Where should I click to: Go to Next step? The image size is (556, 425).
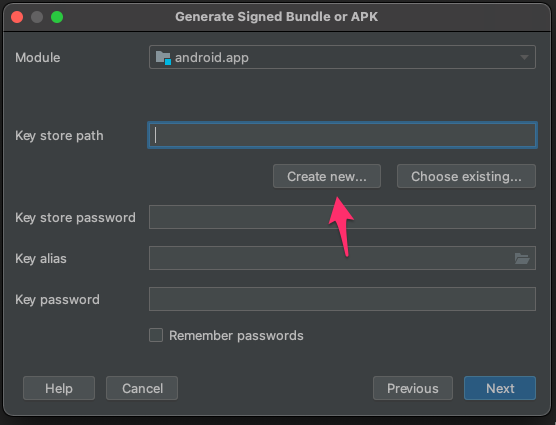coord(500,388)
